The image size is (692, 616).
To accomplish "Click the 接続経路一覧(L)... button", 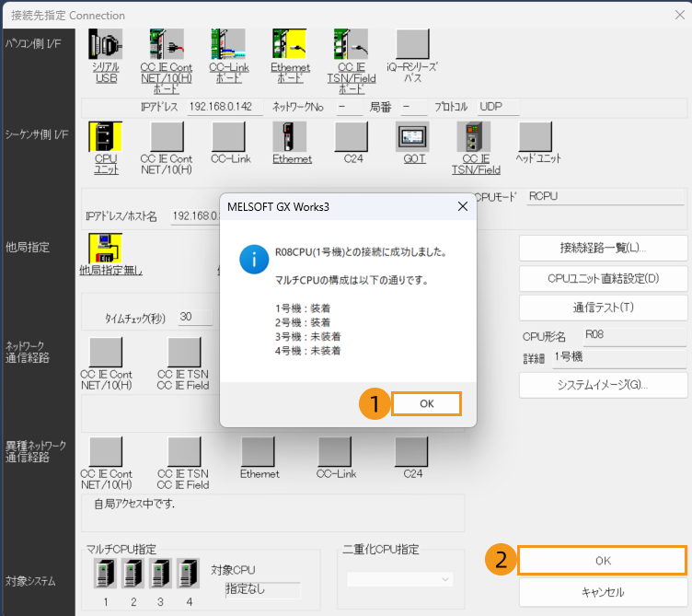I will click(x=603, y=248).
